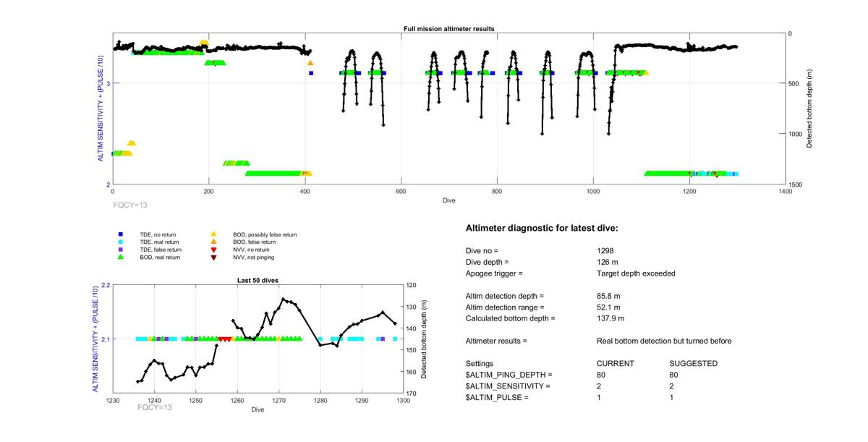Click the Target depth exceeded apogee trigger value
This screenshot has height=442, width=868.
[631, 273]
